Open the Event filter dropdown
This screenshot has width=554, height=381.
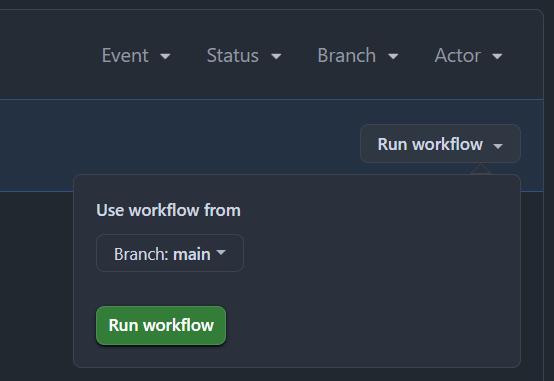[x=136, y=55]
